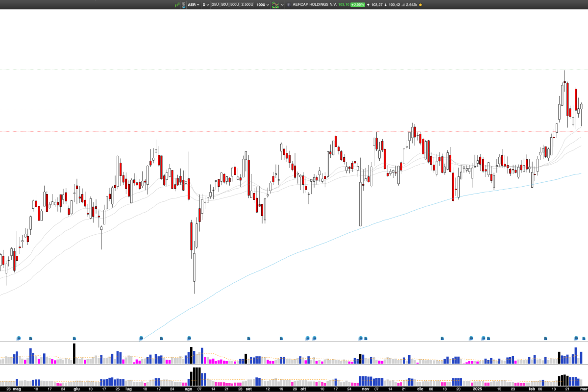Click the candlestick chart type icon
Viewport: 588px width, 392px height.
click(x=176, y=4)
